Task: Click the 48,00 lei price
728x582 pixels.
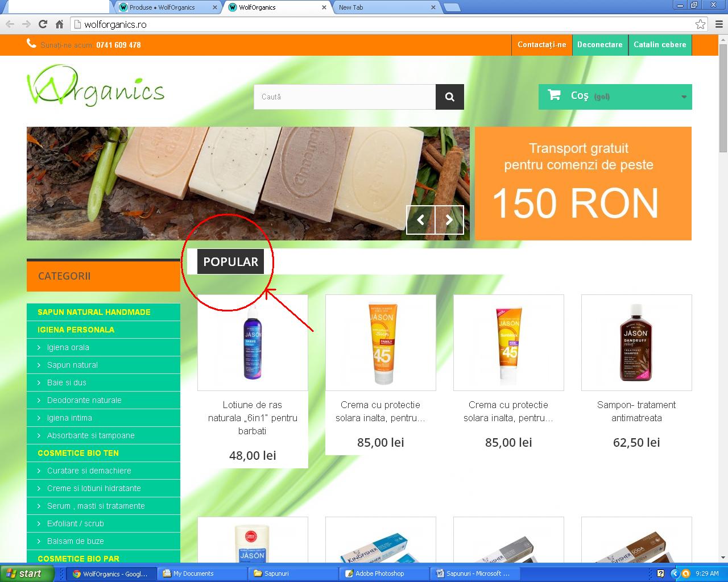Action: [253, 455]
